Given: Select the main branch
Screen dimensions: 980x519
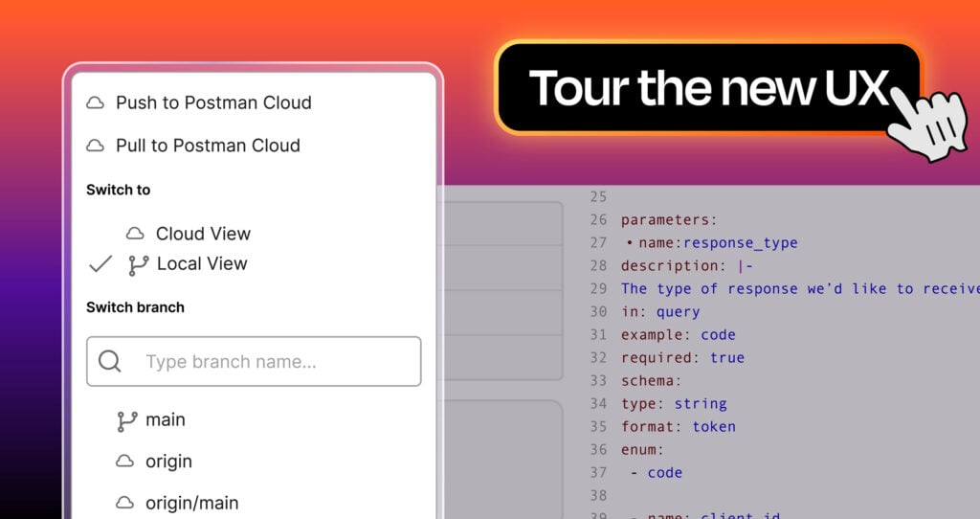Looking at the screenshot, I should (166, 419).
